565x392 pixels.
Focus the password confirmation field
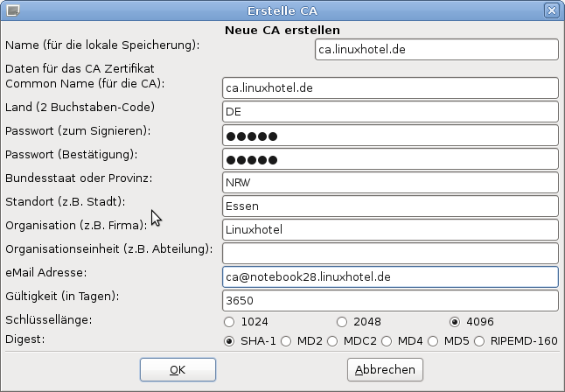tap(390, 159)
